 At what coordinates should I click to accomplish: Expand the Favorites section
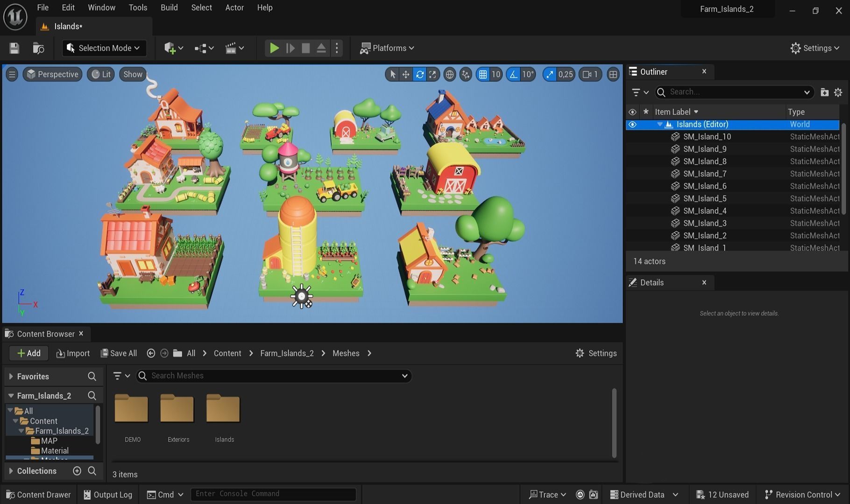pos(11,377)
